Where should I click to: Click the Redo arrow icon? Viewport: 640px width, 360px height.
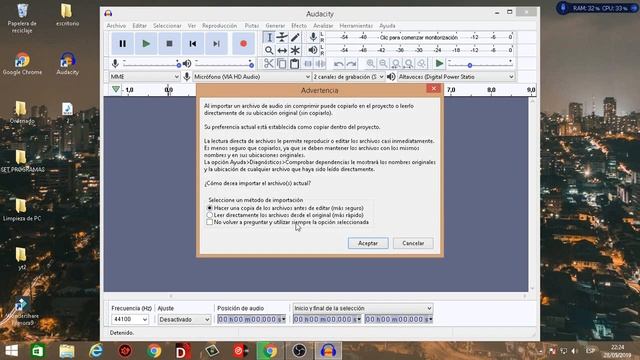tap(351, 64)
